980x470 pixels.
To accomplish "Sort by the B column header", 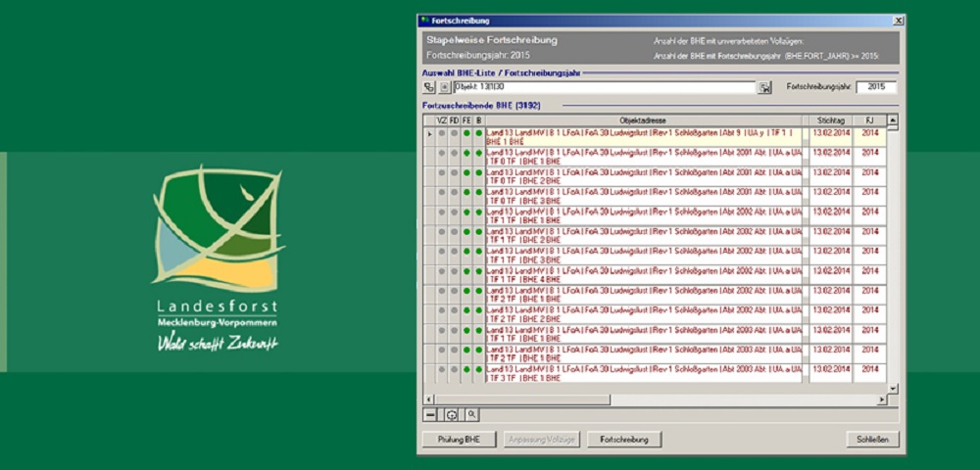I will click(x=479, y=120).
